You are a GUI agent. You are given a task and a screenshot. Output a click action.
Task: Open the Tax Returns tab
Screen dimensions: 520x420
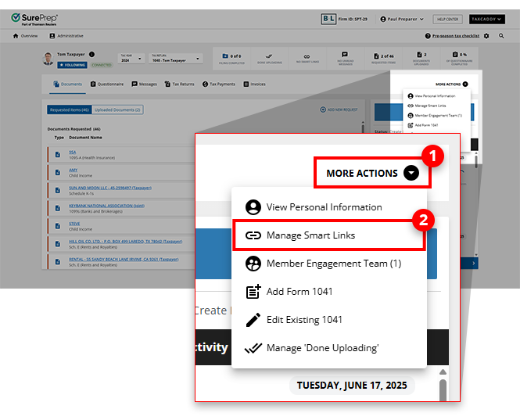pyautogui.click(x=179, y=84)
